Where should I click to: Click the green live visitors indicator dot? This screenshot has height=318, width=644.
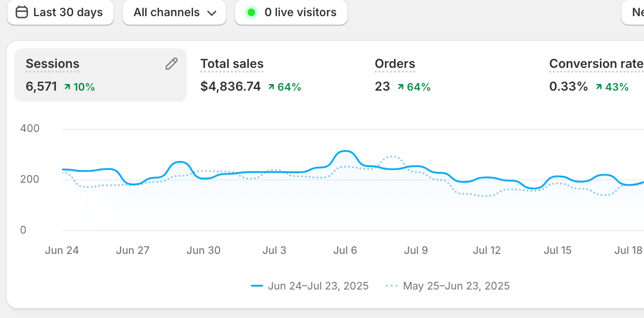(x=251, y=12)
